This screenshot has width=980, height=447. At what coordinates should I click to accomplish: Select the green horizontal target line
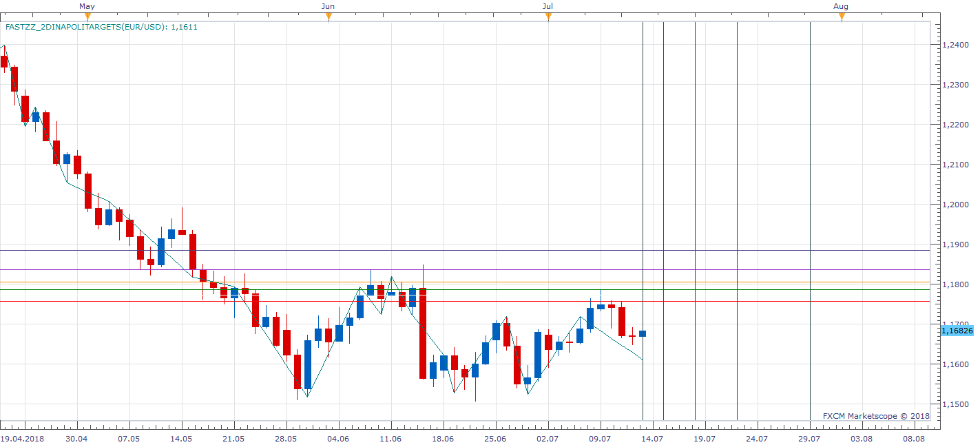coord(465,289)
